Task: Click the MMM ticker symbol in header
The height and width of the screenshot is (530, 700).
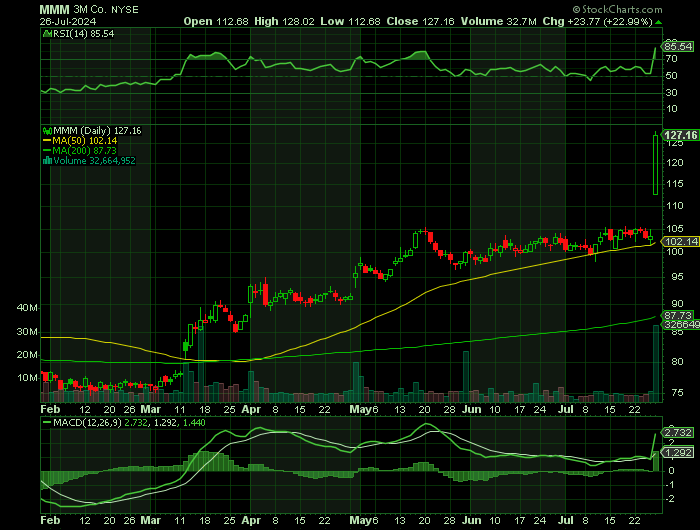Action: click(54, 9)
